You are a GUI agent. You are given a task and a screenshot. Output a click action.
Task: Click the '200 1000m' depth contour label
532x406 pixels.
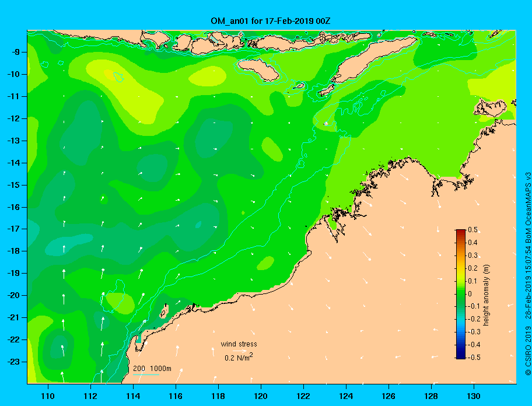(x=152, y=369)
